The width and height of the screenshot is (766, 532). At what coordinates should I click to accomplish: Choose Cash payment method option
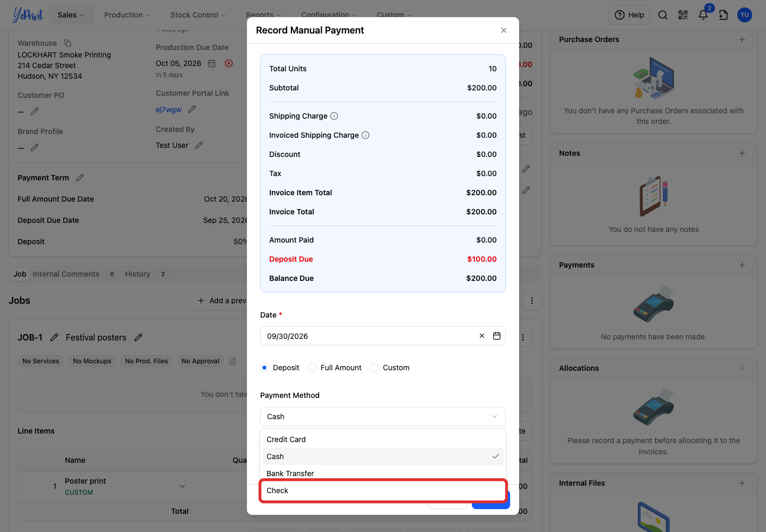coord(383,456)
